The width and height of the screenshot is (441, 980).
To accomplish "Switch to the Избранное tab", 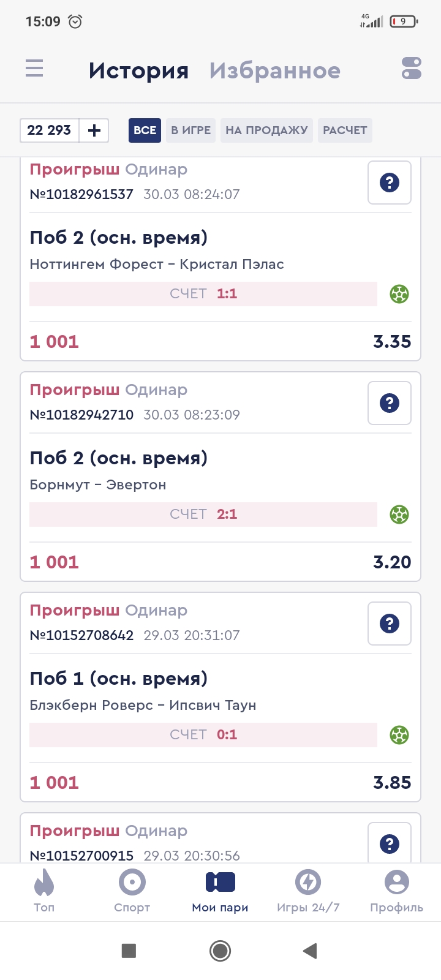I will pyautogui.click(x=274, y=70).
